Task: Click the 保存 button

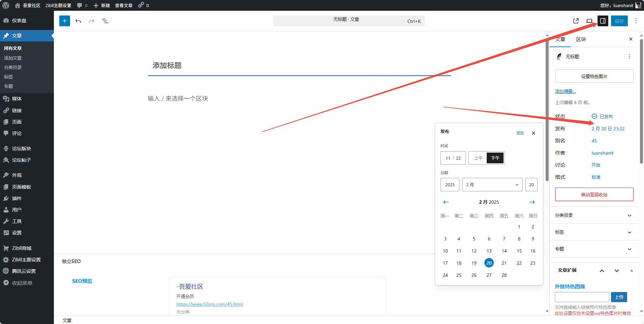Action: 619,21
